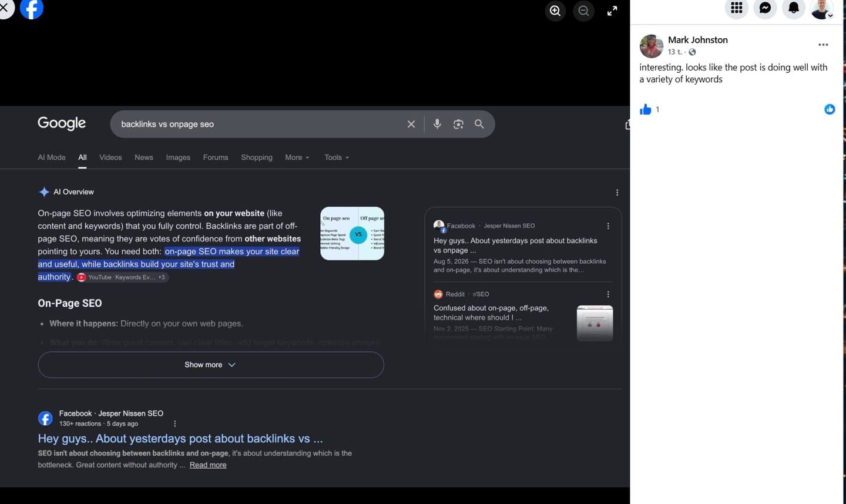846x504 pixels.
Task: Switch to the Images tab
Action: (178, 157)
